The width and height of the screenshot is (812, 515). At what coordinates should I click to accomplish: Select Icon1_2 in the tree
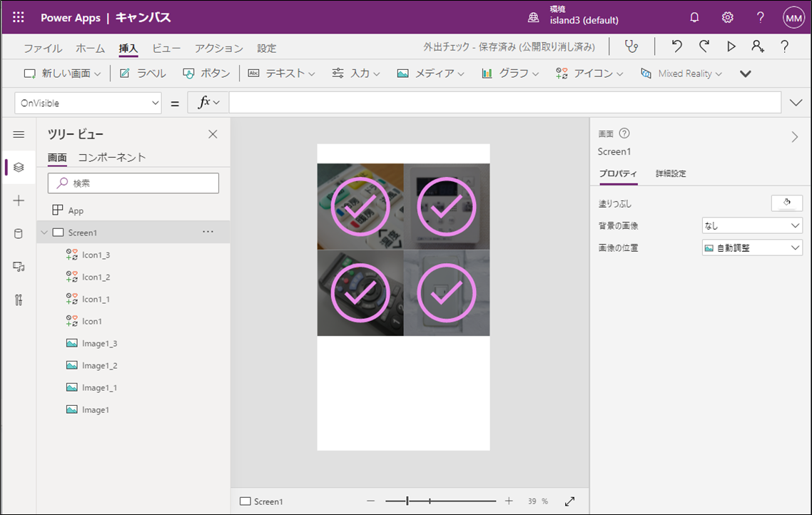pos(96,277)
